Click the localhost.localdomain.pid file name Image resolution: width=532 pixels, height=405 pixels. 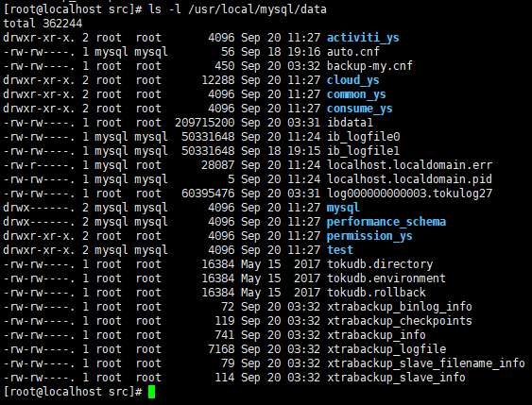pos(409,179)
